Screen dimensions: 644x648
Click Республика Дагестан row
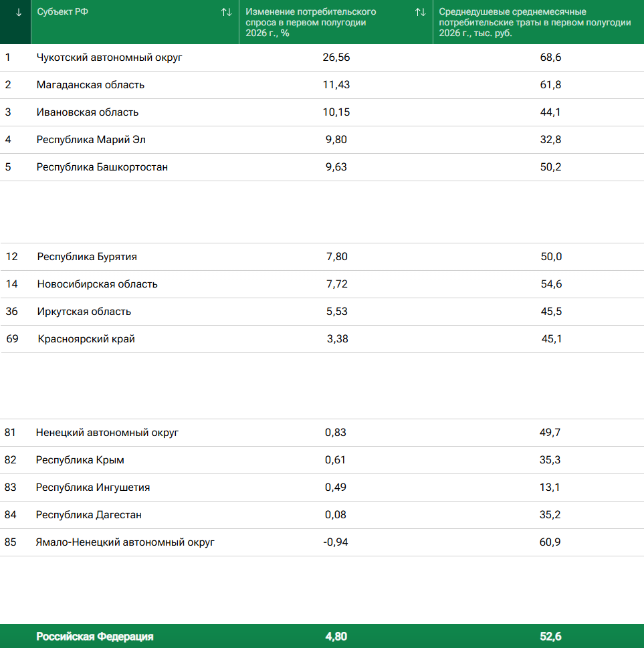point(322,515)
